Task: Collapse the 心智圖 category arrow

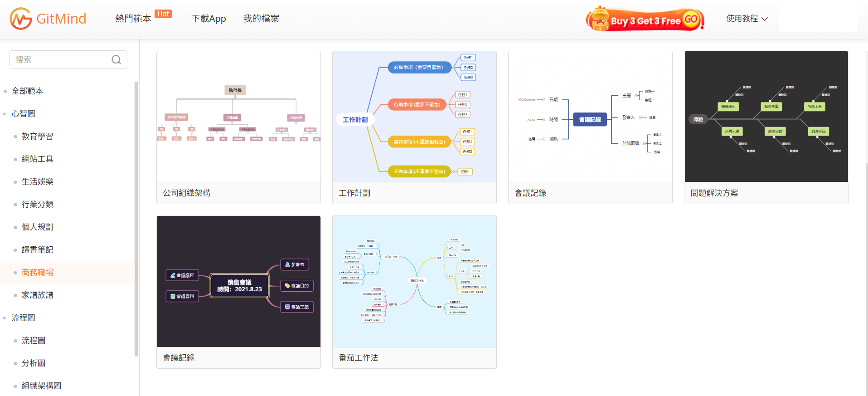Action: (x=5, y=114)
